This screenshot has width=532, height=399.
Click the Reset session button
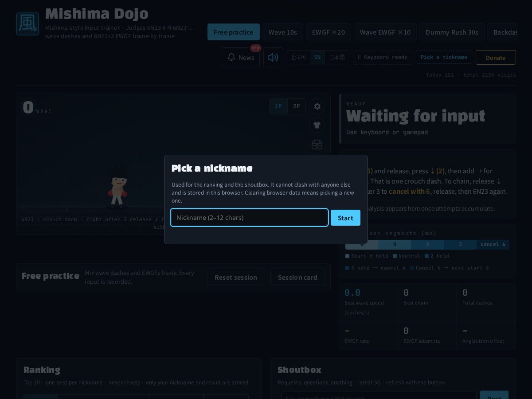[x=236, y=277]
